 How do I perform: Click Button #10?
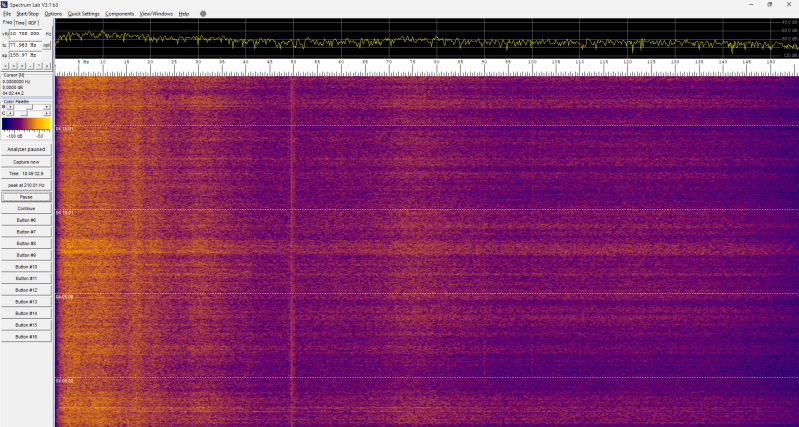(26, 267)
